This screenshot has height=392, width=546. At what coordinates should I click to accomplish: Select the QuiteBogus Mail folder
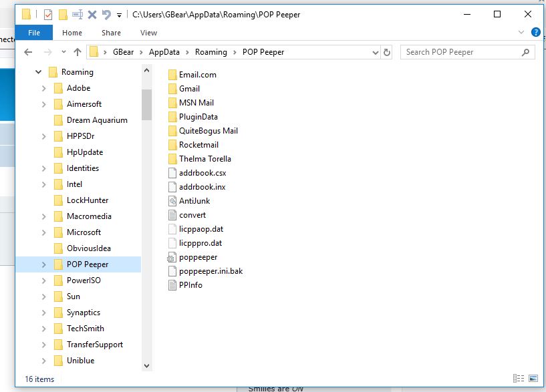click(x=203, y=131)
